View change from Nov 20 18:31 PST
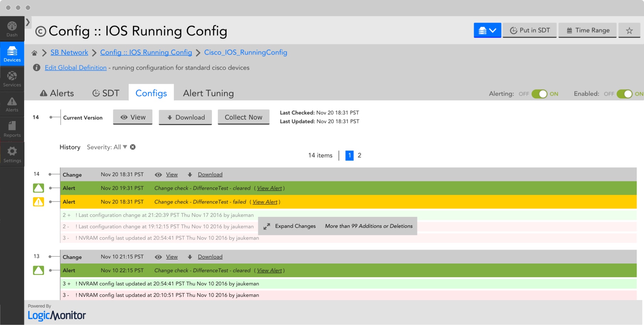 [172, 174]
